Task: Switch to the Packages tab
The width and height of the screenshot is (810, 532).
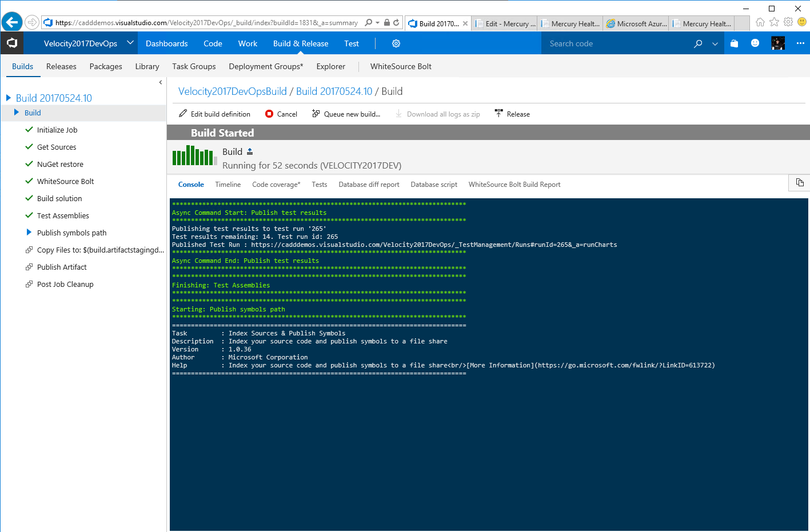Action: pyautogui.click(x=106, y=66)
